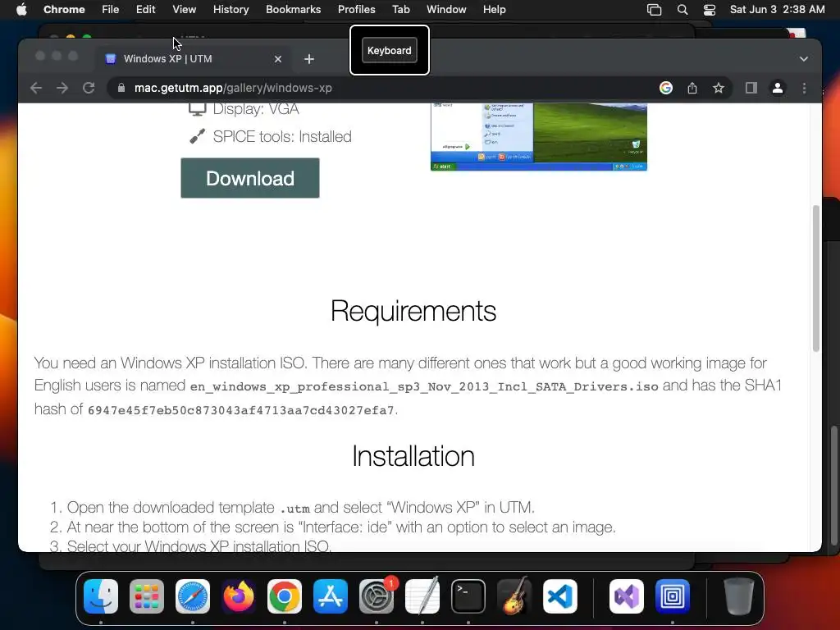
Task: Open UTM app from the Dock
Action: (673, 596)
